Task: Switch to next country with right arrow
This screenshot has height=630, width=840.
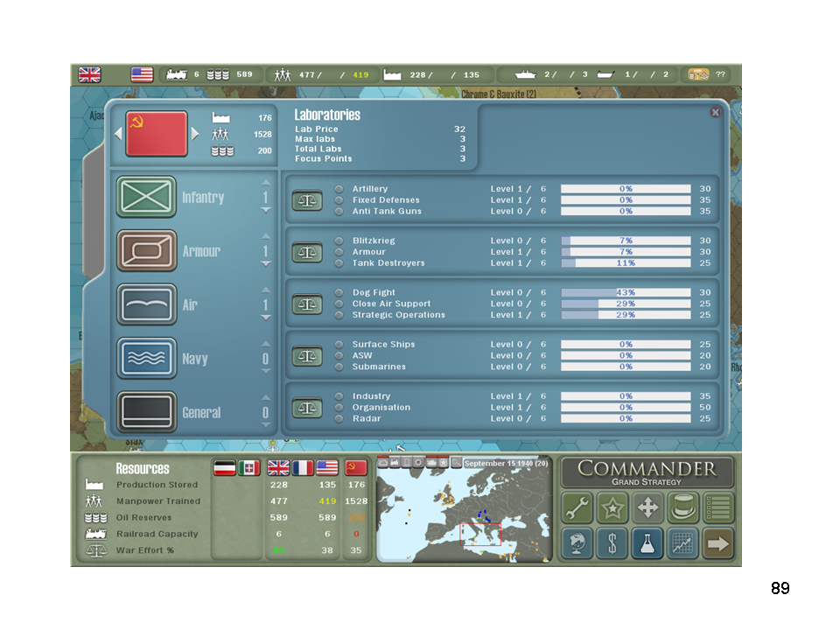Action: pos(195,134)
